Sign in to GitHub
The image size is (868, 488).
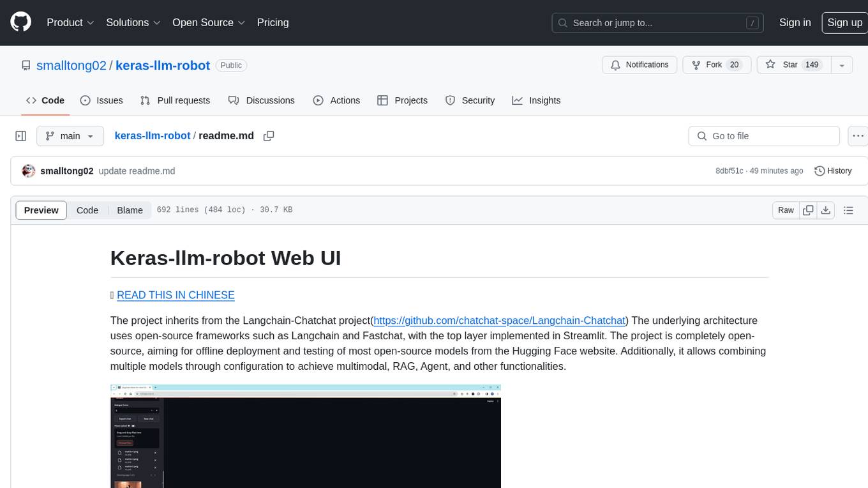point(795,22)
